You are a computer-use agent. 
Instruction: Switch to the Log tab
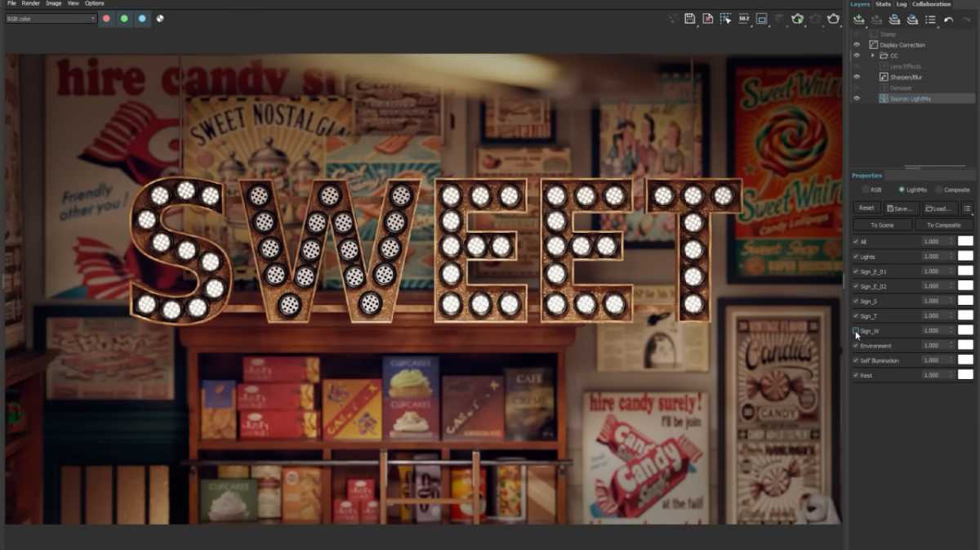click(902, 4)
